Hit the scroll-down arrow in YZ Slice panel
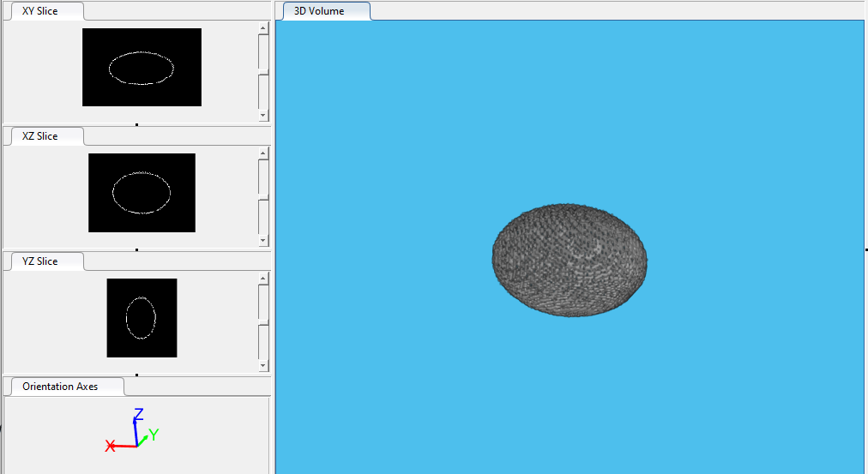 click(x=263, y=365)
